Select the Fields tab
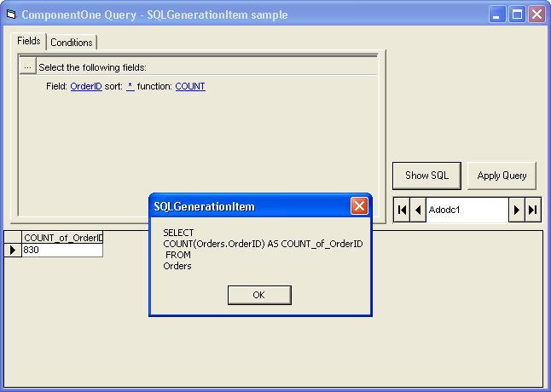This screenshot has width=551, height=392. point(29,41)
